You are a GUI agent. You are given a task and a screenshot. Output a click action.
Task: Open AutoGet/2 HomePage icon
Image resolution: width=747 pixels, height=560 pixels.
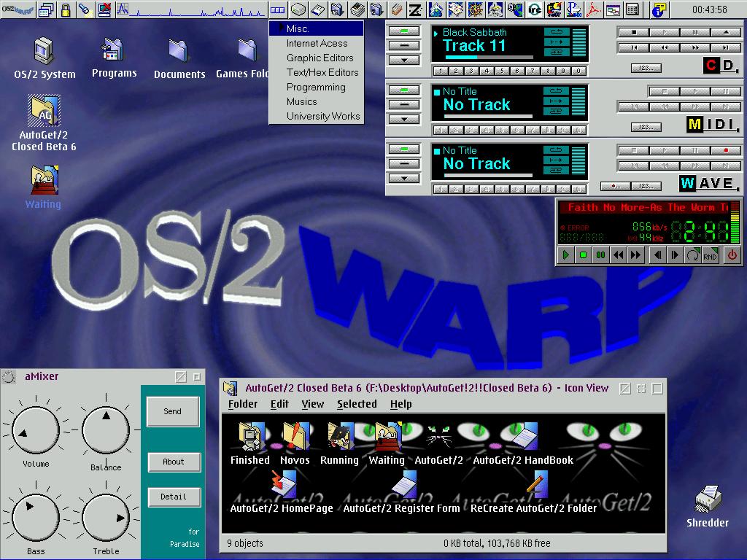point(282,492)
